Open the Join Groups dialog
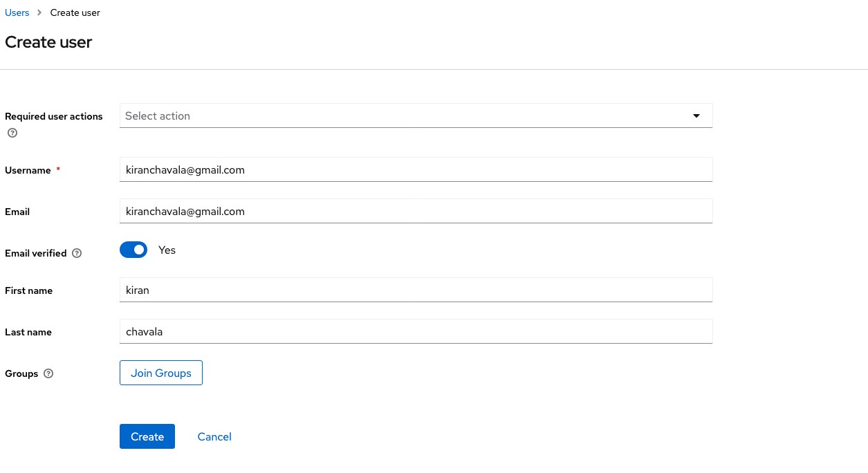Image resolution: width=868 pixels, height=473 pixels. (x=161, y=373)
